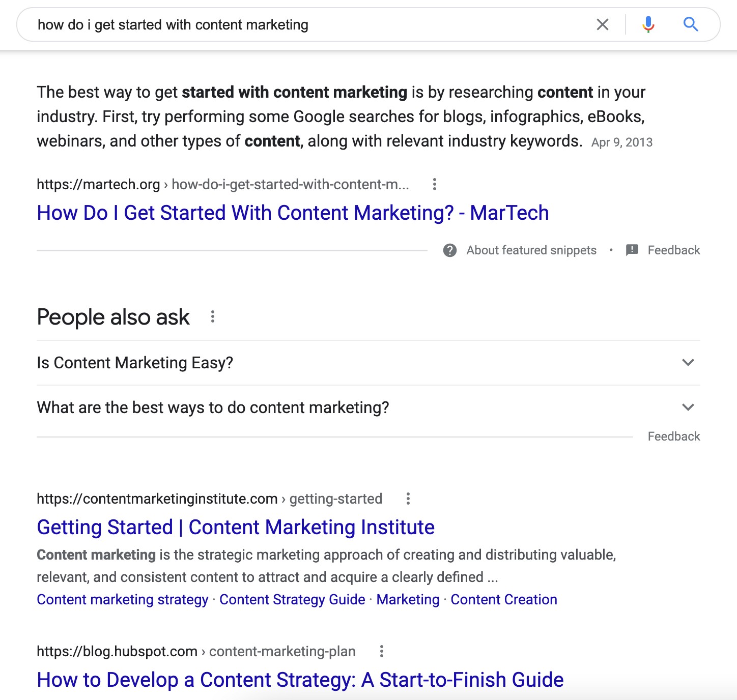Follow the "Content Creation" sitelink
This screenshot has width=737, height=700.
pyautogui.click(x=504, y=599)
